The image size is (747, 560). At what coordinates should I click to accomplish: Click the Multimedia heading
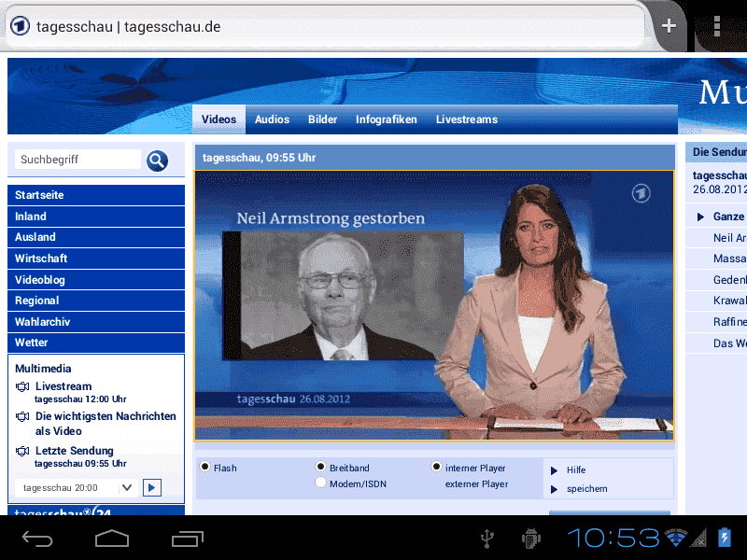tap(43, 369)
